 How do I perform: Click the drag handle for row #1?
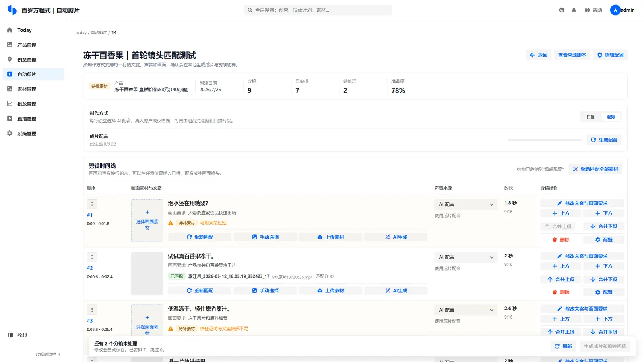tap(92, 204)
